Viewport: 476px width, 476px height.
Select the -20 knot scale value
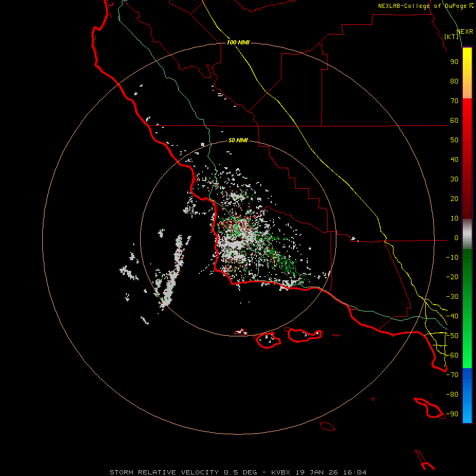tap(452, 277)
